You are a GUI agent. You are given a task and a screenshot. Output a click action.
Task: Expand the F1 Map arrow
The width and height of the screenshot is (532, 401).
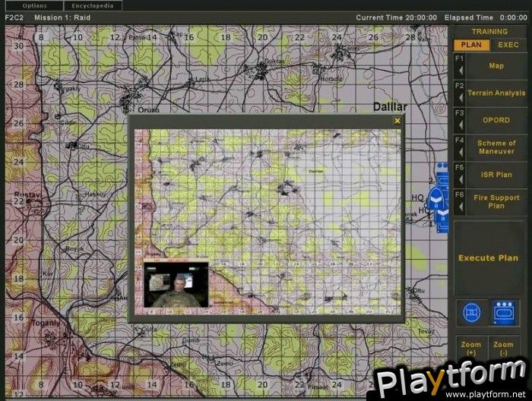click(461, 70)
